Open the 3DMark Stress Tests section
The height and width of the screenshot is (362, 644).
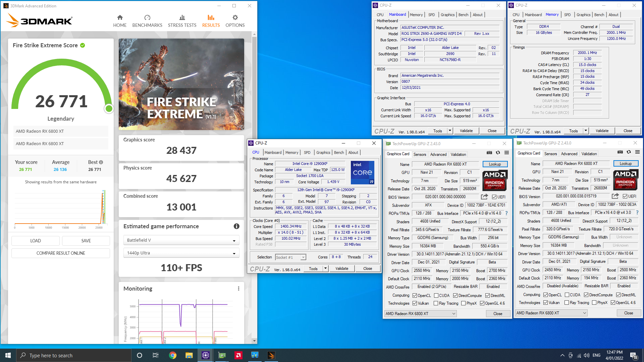[x=182, y=21]
